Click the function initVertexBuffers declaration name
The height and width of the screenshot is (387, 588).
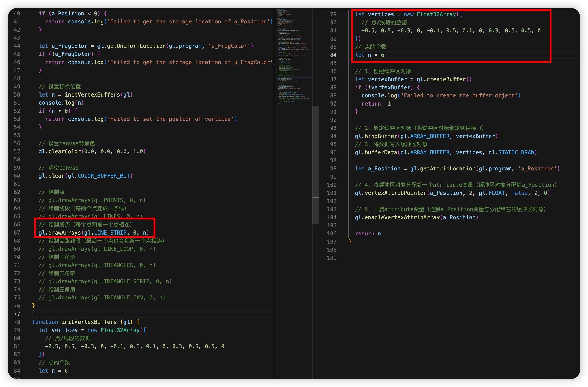[89, 322]
